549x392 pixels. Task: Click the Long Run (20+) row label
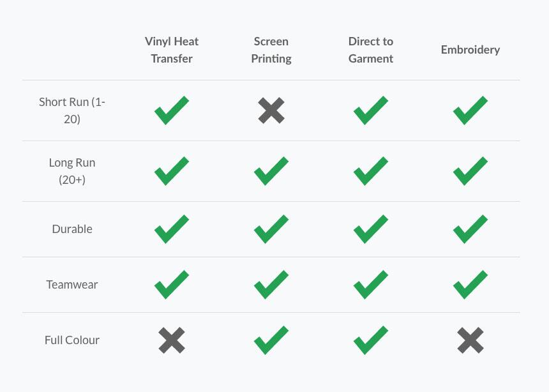click(72, 171)
